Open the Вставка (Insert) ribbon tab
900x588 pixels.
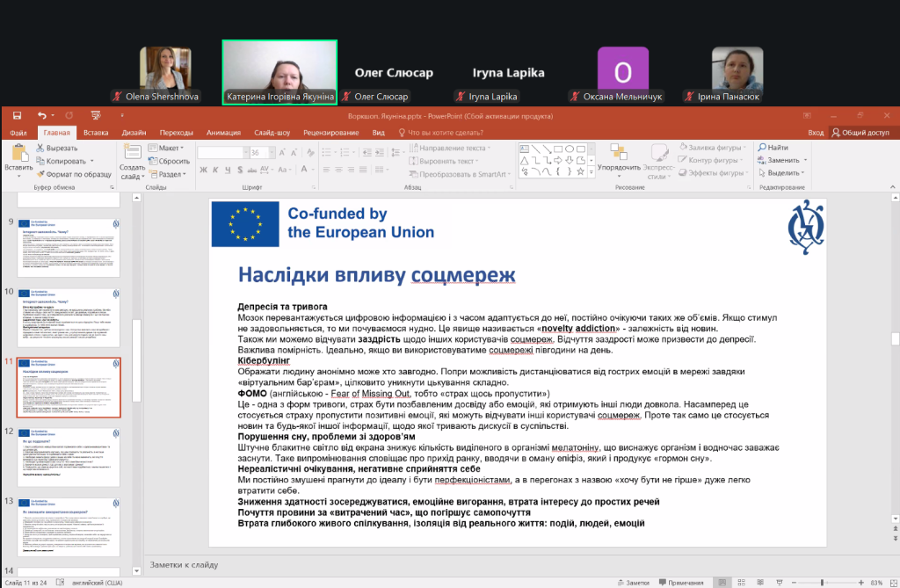coord(96,133)
